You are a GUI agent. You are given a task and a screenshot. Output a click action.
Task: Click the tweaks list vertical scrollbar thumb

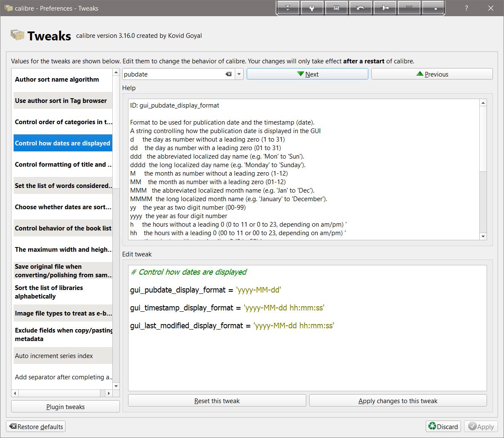click(116, 132)
